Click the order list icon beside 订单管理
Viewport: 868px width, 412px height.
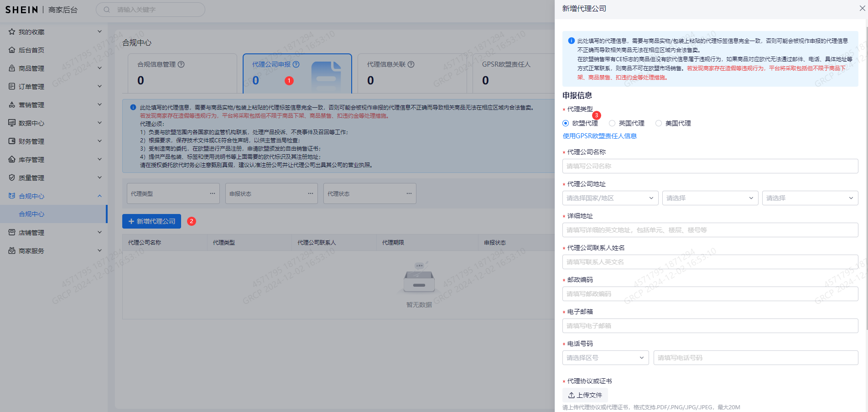pos(12,86)
